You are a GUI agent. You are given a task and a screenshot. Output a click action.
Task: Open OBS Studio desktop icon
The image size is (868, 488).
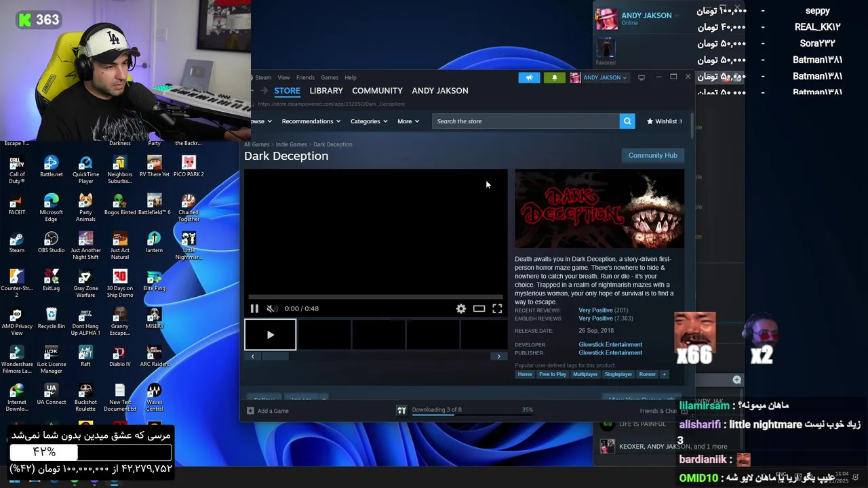click(x=51, y=243)
